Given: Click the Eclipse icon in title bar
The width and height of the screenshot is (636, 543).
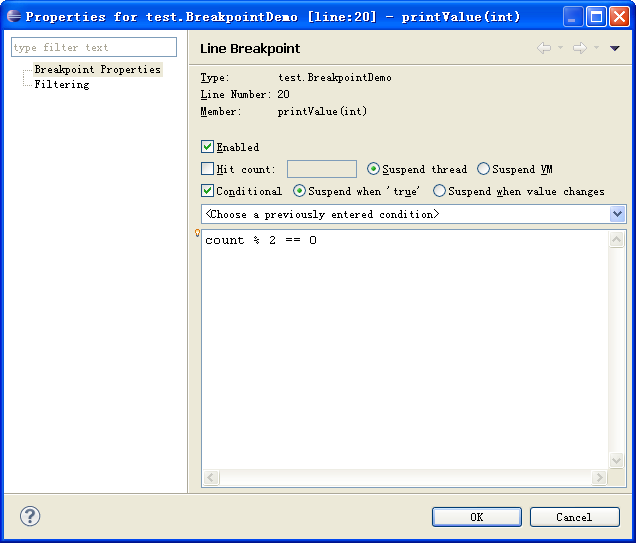Looking at the screenshot, I should click(x=13, y=16).
